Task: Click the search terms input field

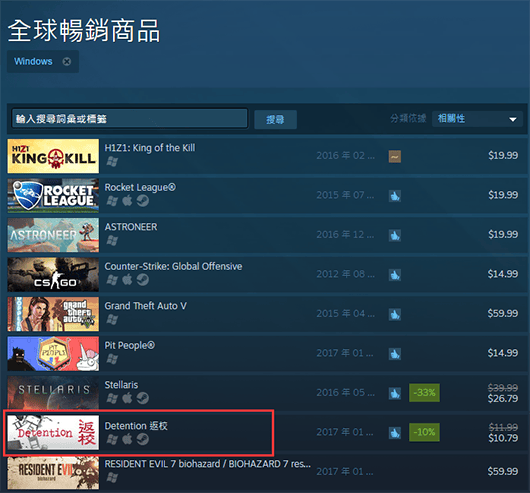Action: point(129,118)
